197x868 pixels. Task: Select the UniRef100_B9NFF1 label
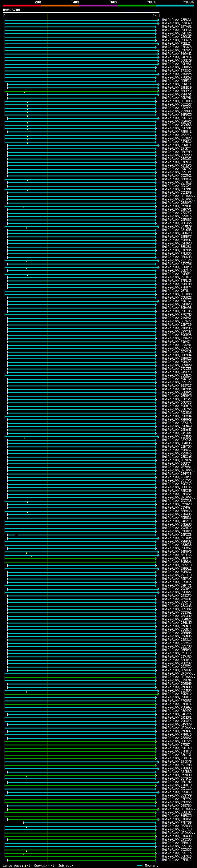[x=176, y=84]
